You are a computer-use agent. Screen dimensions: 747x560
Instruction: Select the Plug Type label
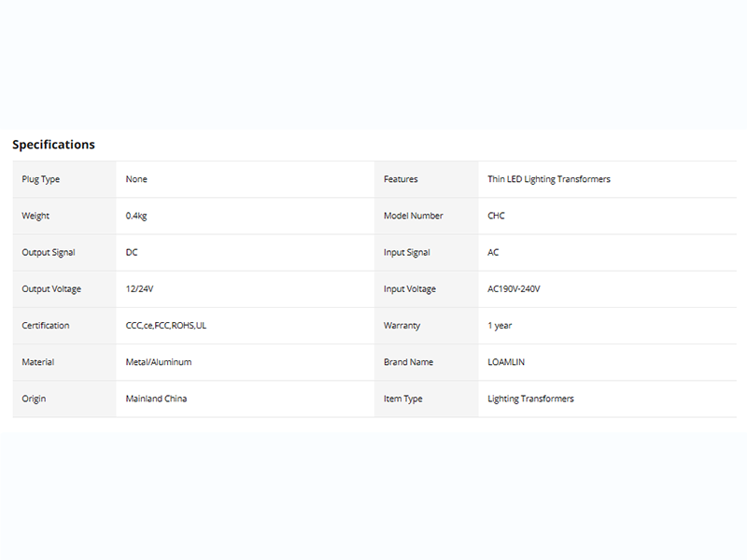[40, 179]
